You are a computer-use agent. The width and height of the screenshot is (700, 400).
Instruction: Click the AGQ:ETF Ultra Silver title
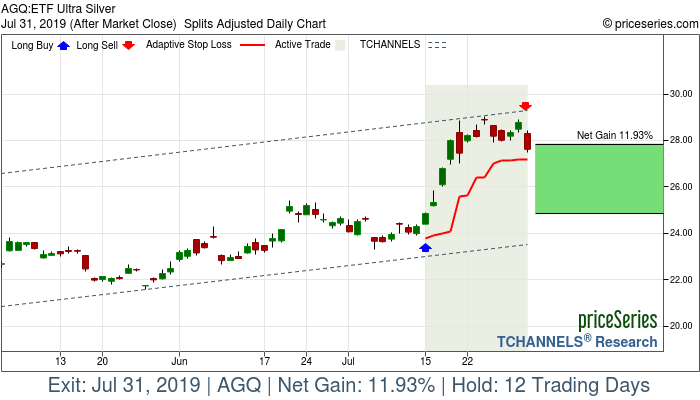(x=59, y=8)
